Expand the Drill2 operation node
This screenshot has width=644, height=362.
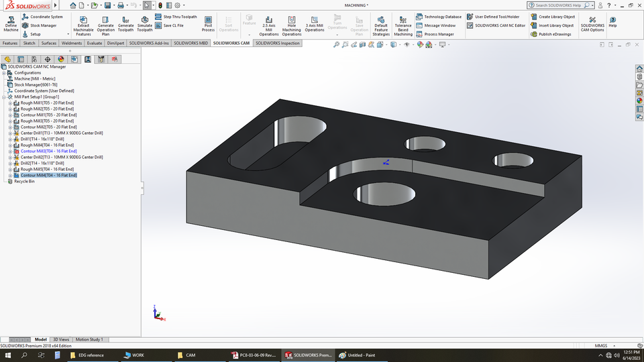(x=10, y=164)
